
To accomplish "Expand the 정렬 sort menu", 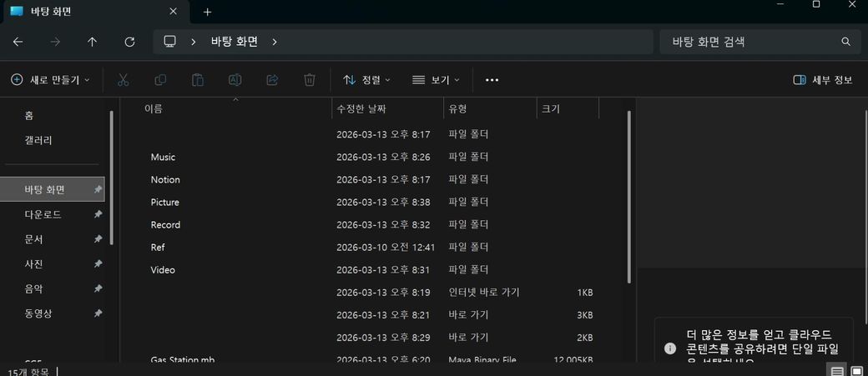I will click(x=367, y=80).
